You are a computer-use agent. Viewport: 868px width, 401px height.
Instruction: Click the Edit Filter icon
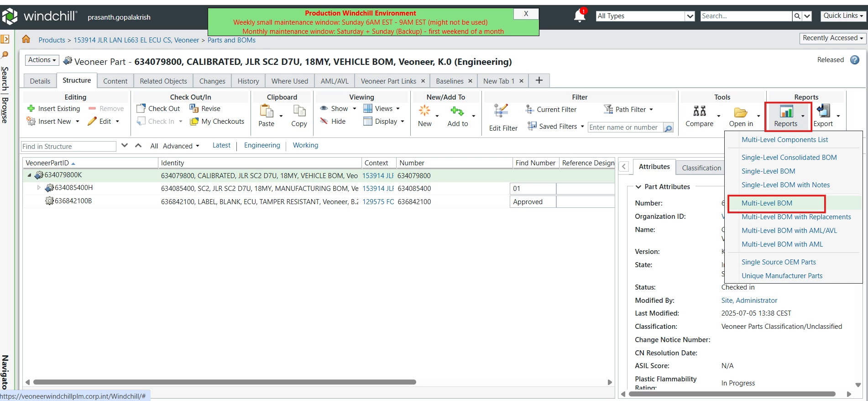[x=501, y=111]
